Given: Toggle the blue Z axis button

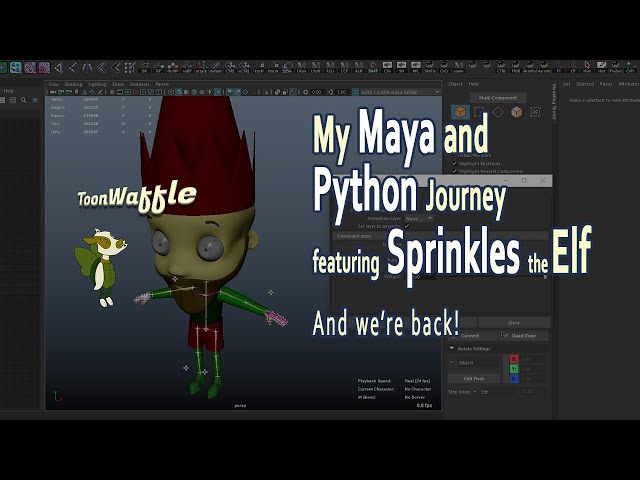Looking at the screenshot, I should point(514,379).
